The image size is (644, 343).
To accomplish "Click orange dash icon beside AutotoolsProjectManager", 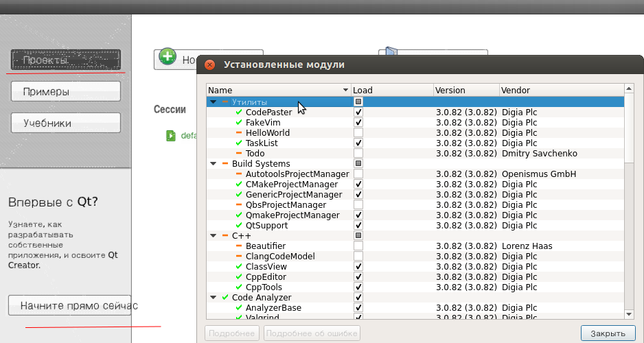I will click(x=239, y=174).
